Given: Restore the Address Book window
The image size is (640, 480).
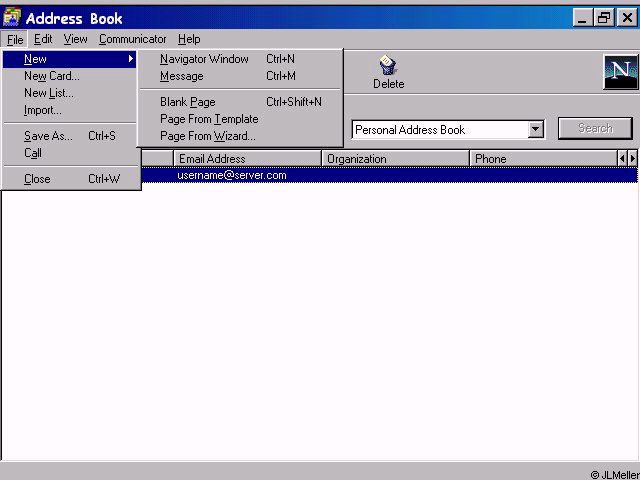Looking at the screenshot, I should 604,18.
